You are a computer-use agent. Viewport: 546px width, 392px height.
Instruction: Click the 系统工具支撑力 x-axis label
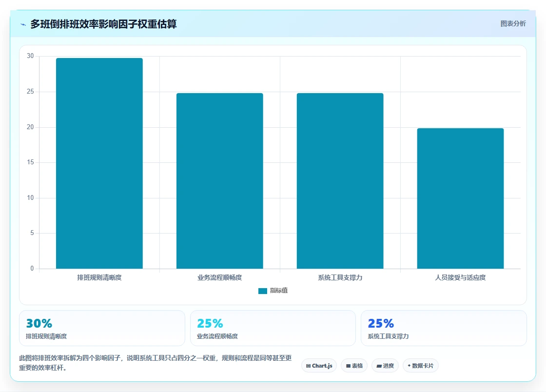pyautogui.click(x=340, y=277)
